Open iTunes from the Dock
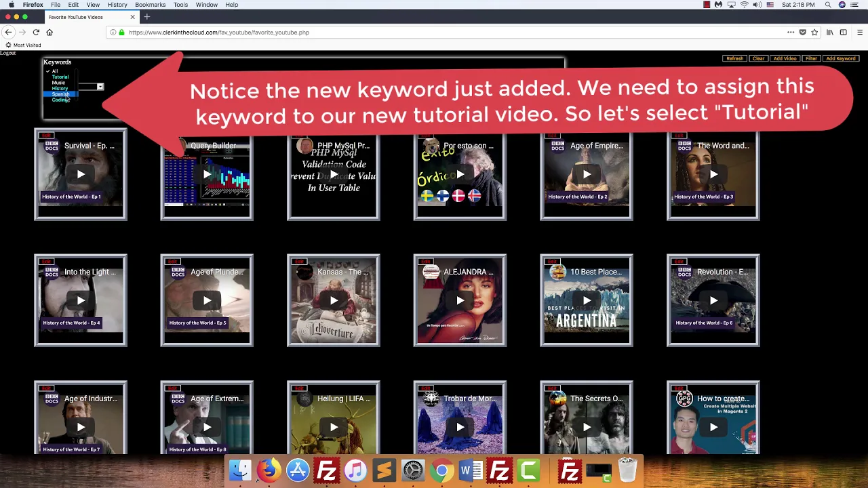The height and width of the screenshot is (488, 868). tap(355, 470)
